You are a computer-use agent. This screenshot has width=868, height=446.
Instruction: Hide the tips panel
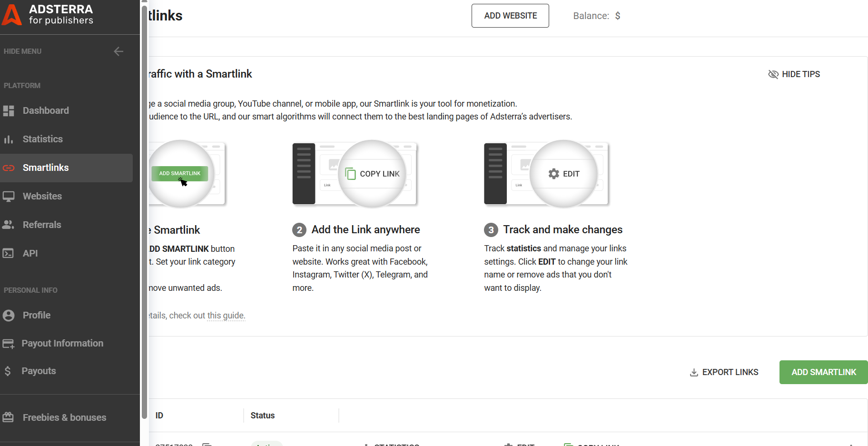(x=794, y=74)
